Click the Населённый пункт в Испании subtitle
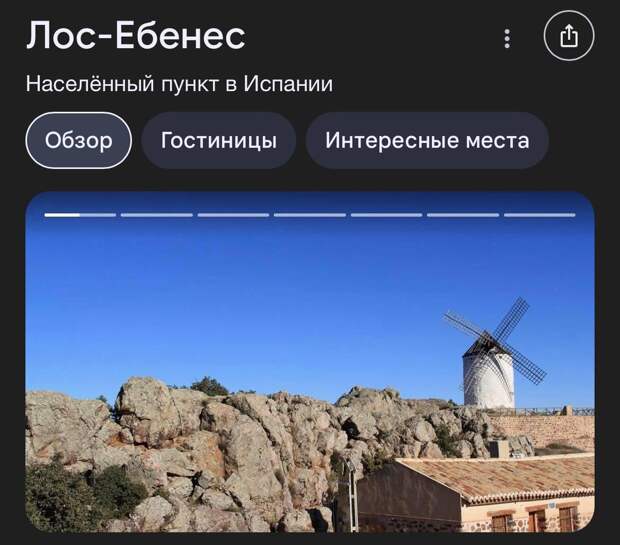The width and height of the screenshot is (620, 545). pyautogui.click(x=179, y=84)
